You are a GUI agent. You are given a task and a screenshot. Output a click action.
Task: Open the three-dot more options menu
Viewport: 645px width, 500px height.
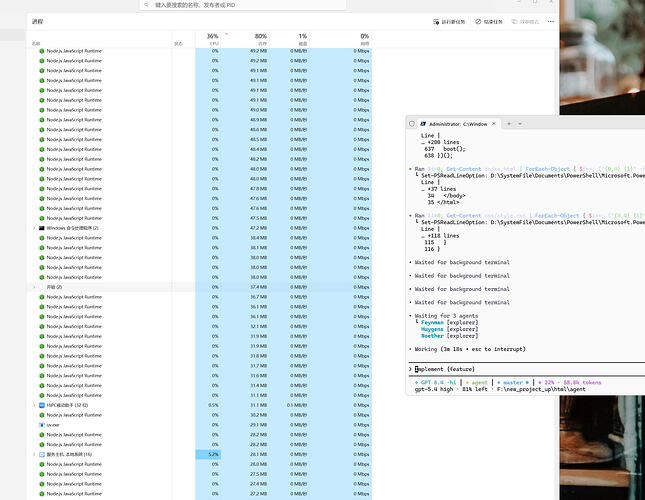551,21
